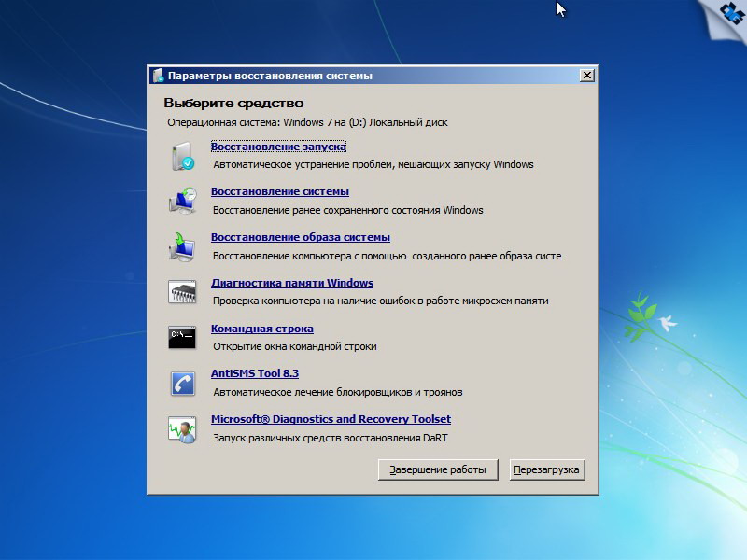
Task: Open "Восстановление запуска" link
Action: 278,147
